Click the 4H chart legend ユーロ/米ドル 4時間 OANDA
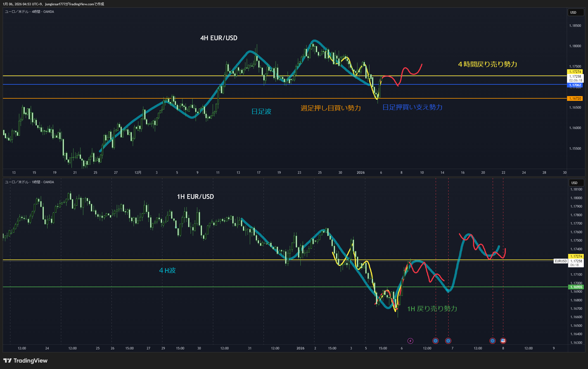The image size is (588, 369). tap(29, 12)
